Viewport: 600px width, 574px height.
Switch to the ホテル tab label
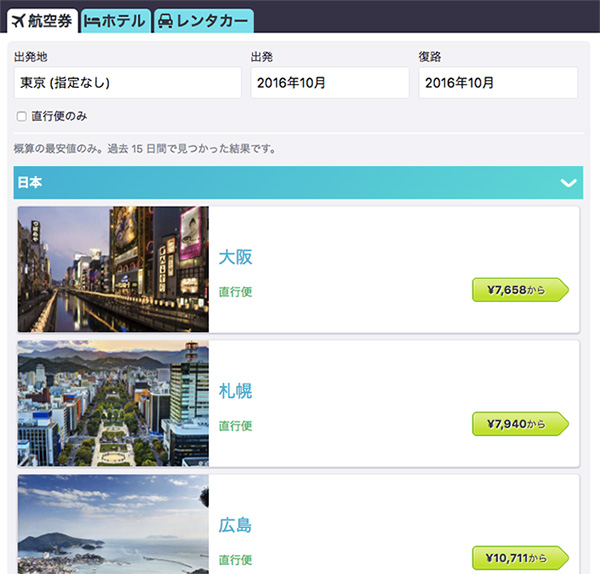coord(123,21)
